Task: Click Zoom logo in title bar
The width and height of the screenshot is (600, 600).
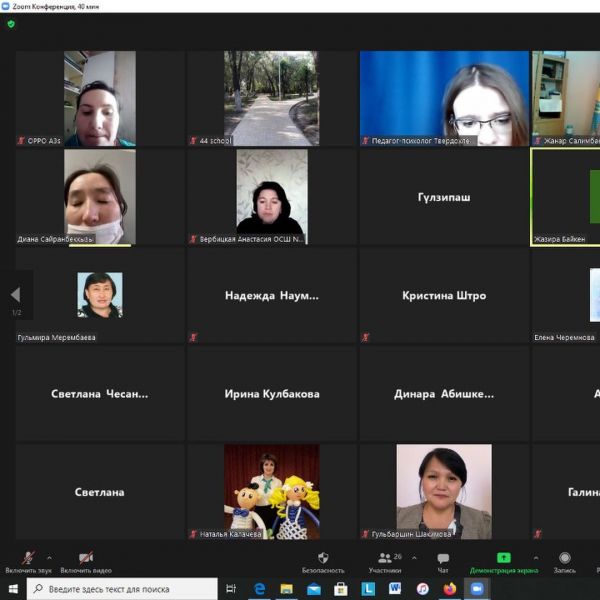Action: [5, 6]
